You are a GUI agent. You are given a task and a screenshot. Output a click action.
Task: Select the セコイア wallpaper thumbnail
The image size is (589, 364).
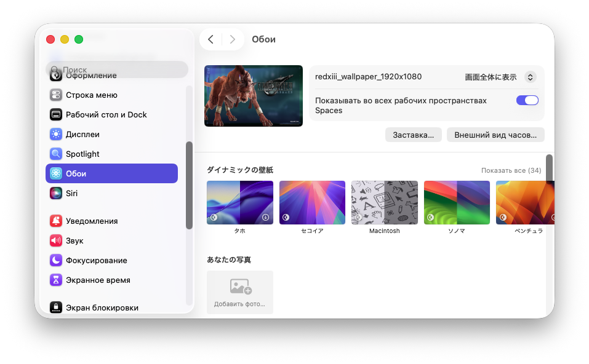click(x=312, y=203)
